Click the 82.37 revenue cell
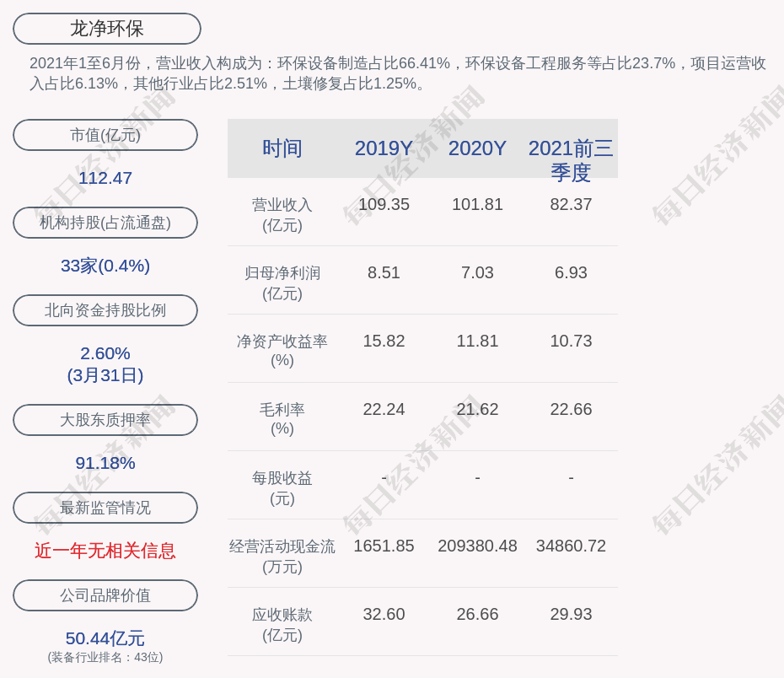This screenshot has height=678, width=784. click(571, 205)
